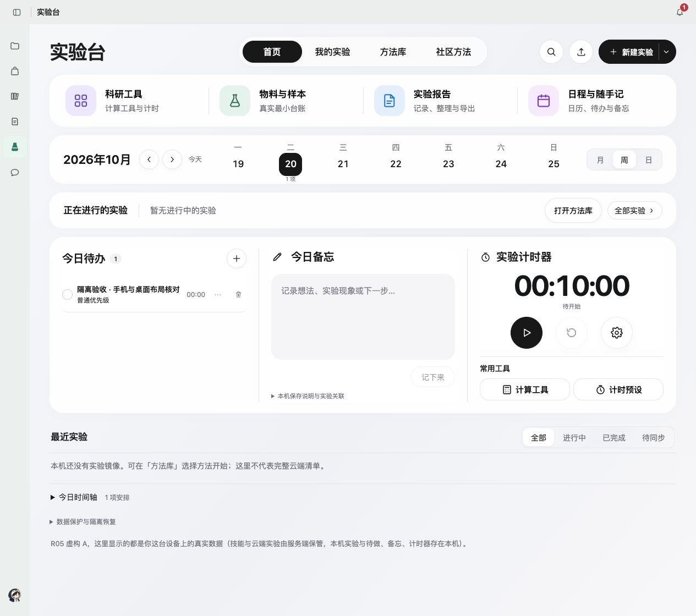The width and height of the screenshot is (696, 616).
Task: Toggle the sidebar panel icon
Action: tap(17, 12)
